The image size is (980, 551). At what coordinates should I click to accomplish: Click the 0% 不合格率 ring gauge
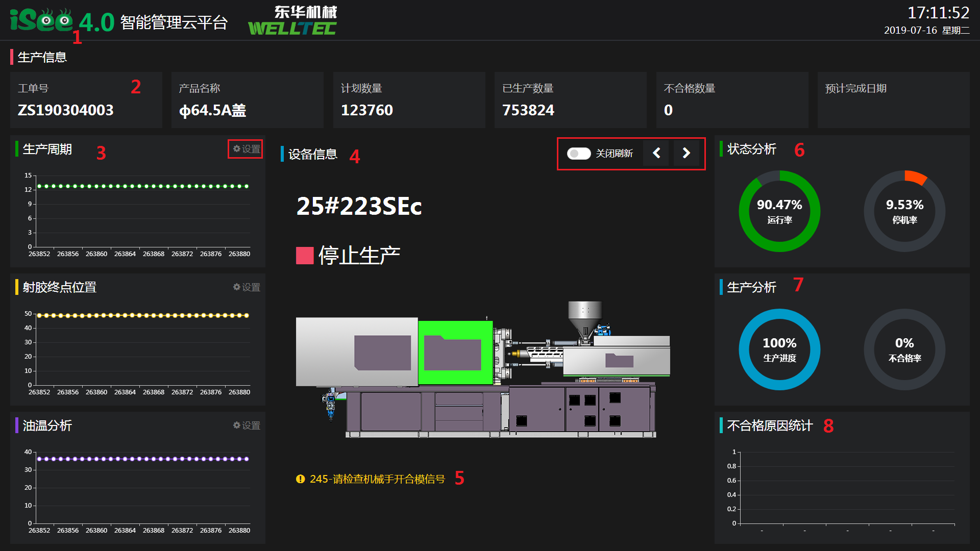(x=904, y=349)
